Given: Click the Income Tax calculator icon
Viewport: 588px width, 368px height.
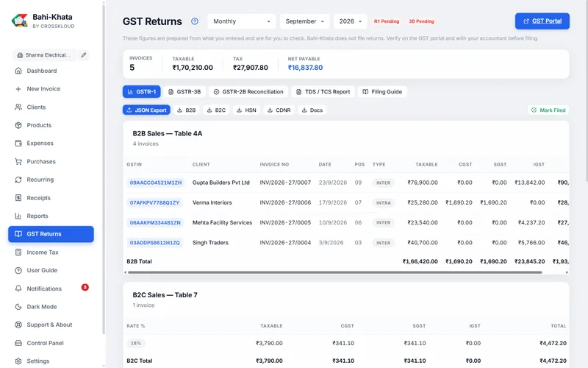Looking at the screenshot, I should 18,252.
